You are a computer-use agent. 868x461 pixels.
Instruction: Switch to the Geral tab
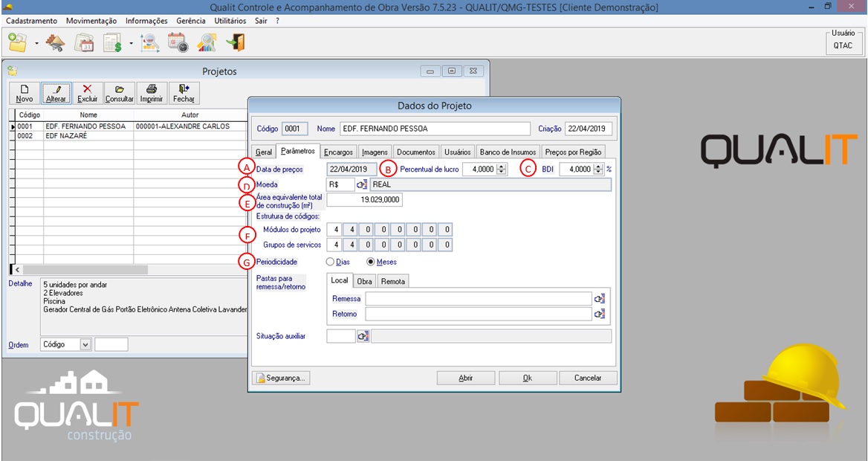click(x=264, y=152)
